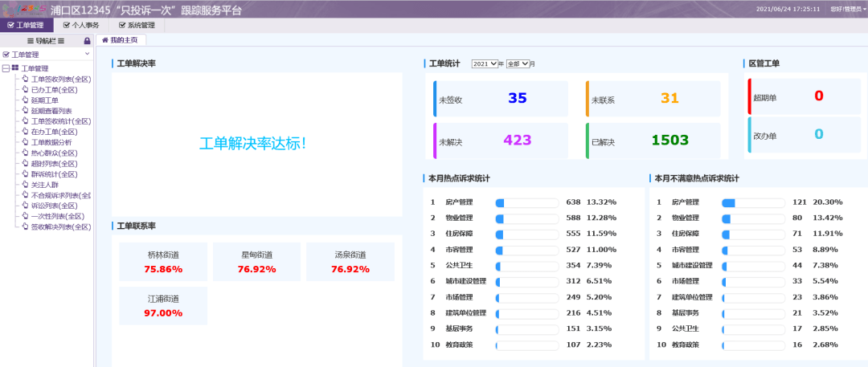Click the hand icon beside 关注人群
This screenshot has height=367, width=868.
(x=25, y=184)
